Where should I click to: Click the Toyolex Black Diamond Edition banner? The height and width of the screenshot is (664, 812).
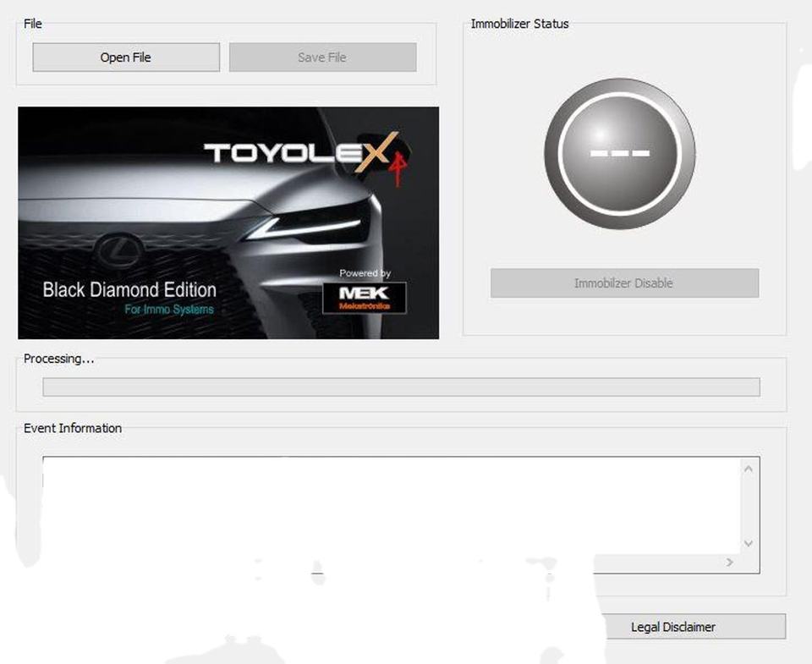(x=228, y=222)
